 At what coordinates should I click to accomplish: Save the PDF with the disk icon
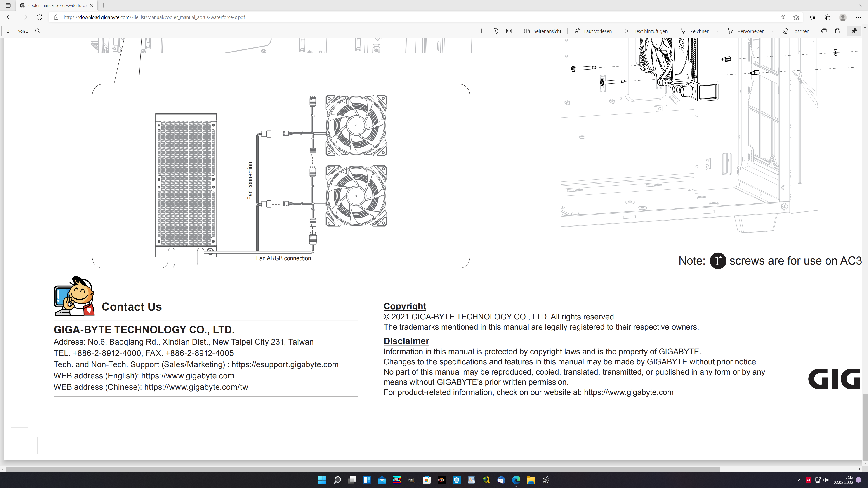point(838,31)
